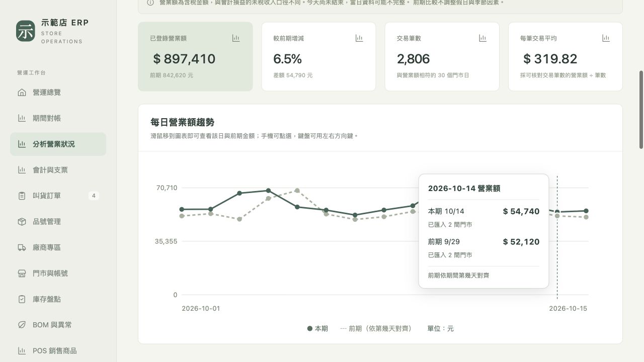Image resolution: width=644 pixels, height=362 pixels.
Task: Click the page vertical scrollbar thumb
Action: [641, 110]
